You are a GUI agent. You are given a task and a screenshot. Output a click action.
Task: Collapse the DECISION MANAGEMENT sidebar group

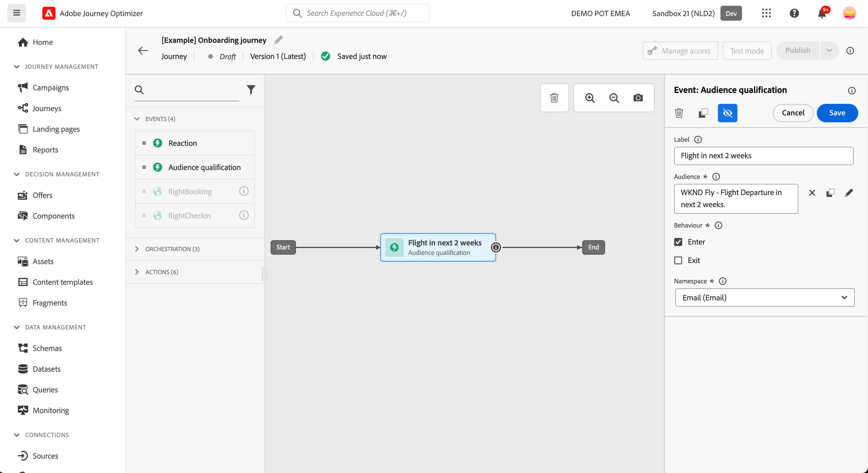click(x=16, y=174)
